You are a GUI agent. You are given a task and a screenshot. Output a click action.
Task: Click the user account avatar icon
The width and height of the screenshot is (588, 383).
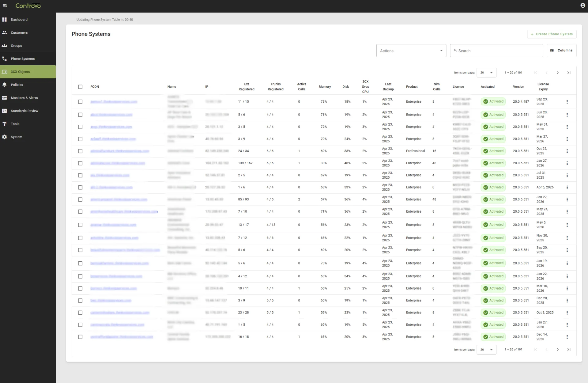(582, 5)
